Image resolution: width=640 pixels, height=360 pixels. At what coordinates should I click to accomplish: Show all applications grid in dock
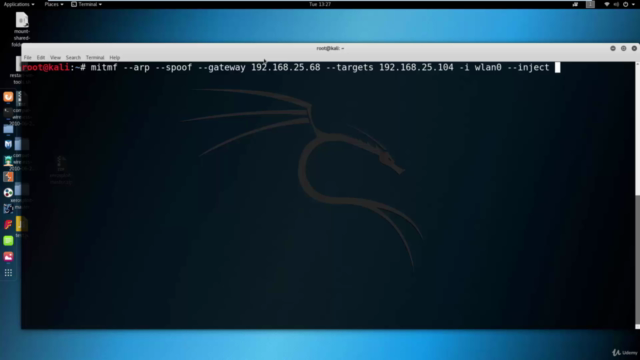(x=8, y=273)
